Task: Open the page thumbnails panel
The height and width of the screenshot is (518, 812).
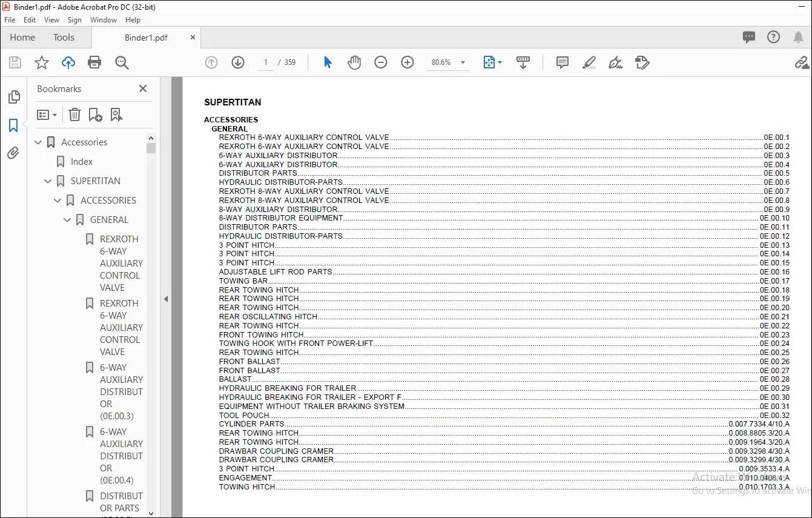Action: [13, 97]
